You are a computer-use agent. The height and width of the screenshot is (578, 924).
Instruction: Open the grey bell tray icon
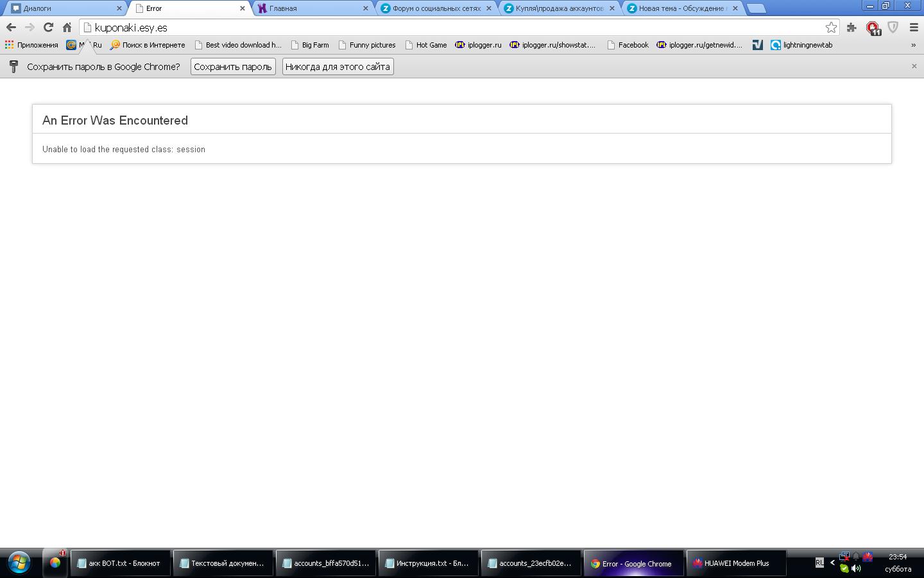tap(856, 557)
